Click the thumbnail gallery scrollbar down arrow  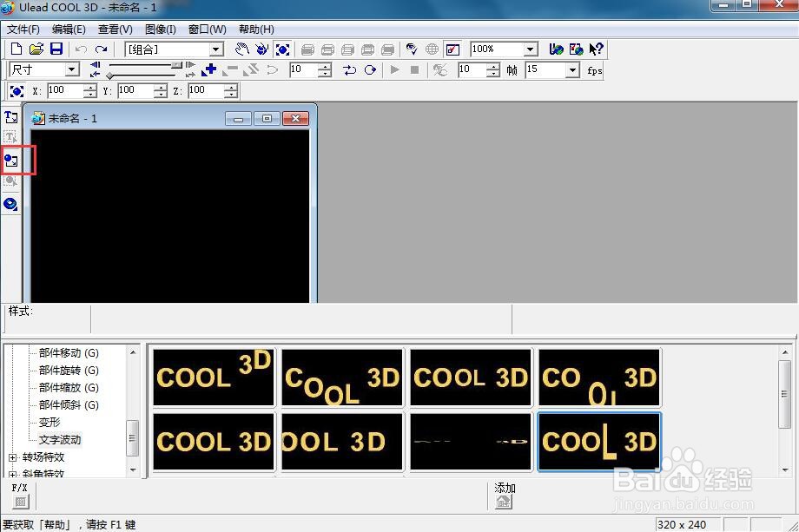pyautogui.click(x=785, y=470)
